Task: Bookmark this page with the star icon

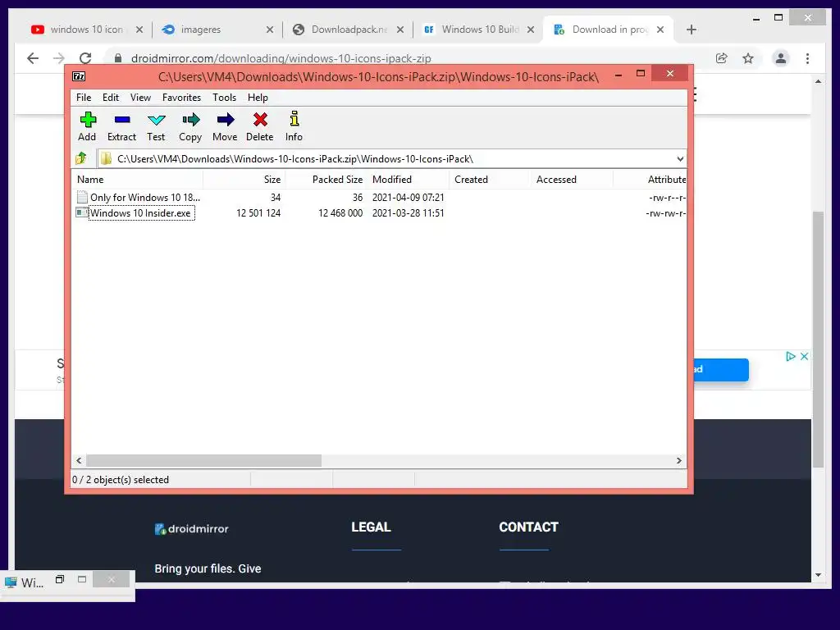Action: click(748, 58)
